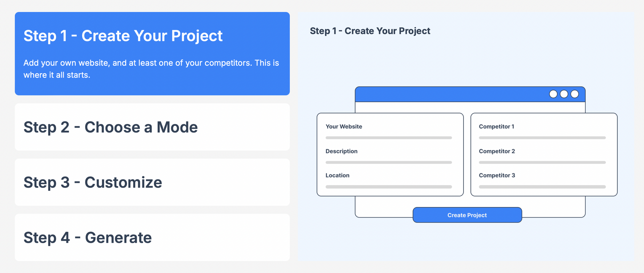
Task: Click the Step 1 description text
Action: pyautogui.click(x=151, y=69)
